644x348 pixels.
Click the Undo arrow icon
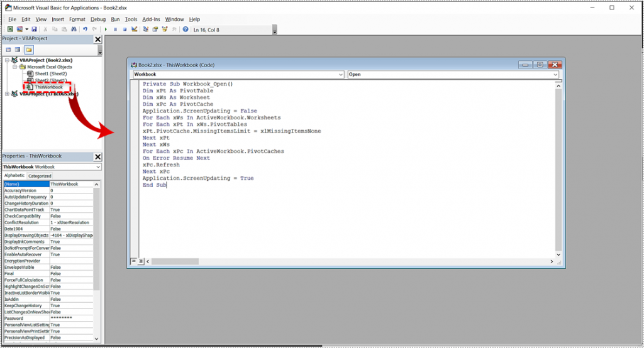pos(85,30)
